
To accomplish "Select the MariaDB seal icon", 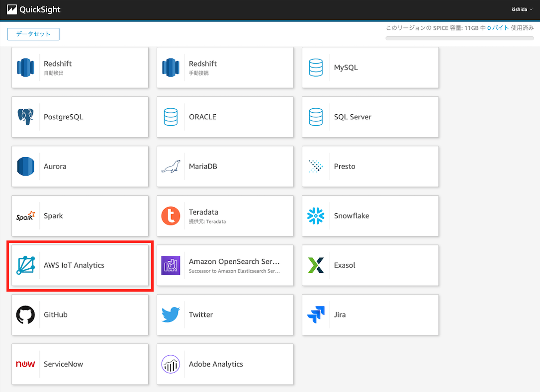I will [x=171, y=166].
